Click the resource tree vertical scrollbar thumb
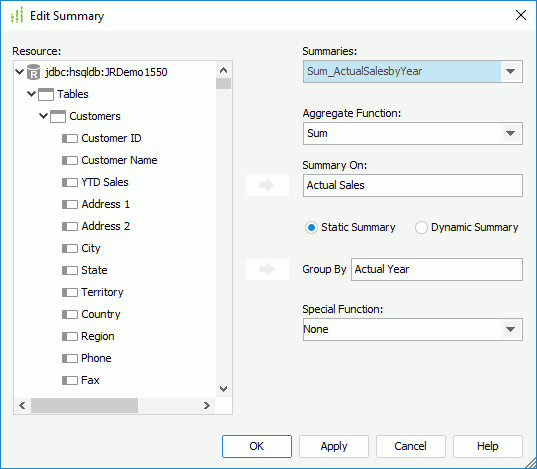The image size is (537, 469). 223,83
